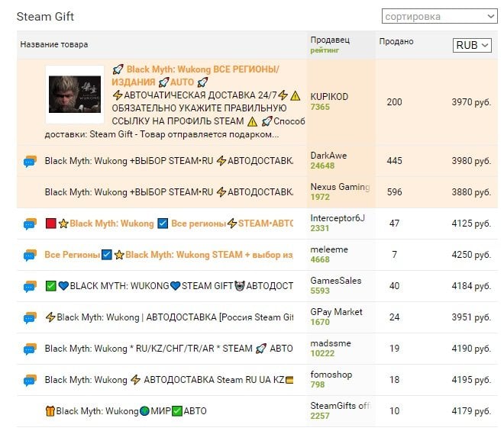This screenshot has height=431, width=504.
Task: Click sold count 445
Action: 394,161
